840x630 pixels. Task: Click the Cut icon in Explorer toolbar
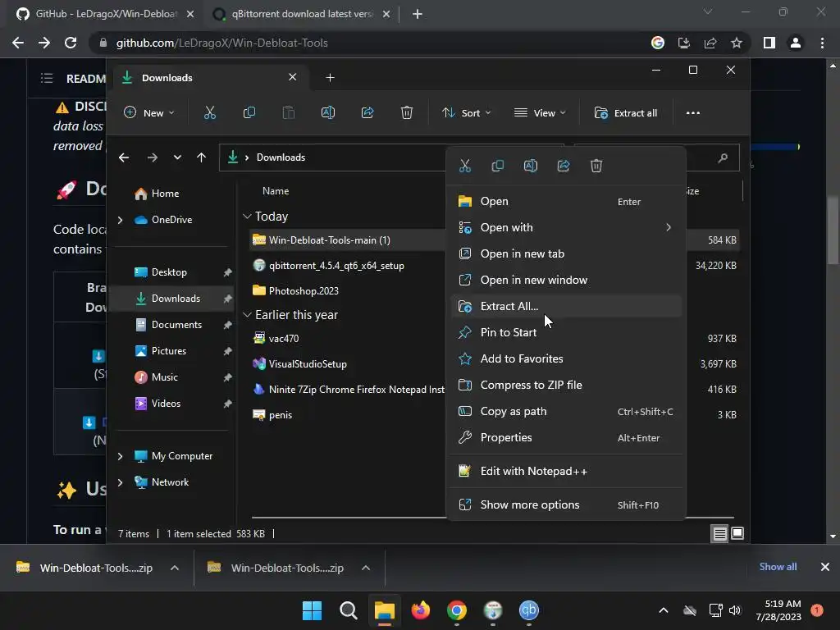[209, 112]
